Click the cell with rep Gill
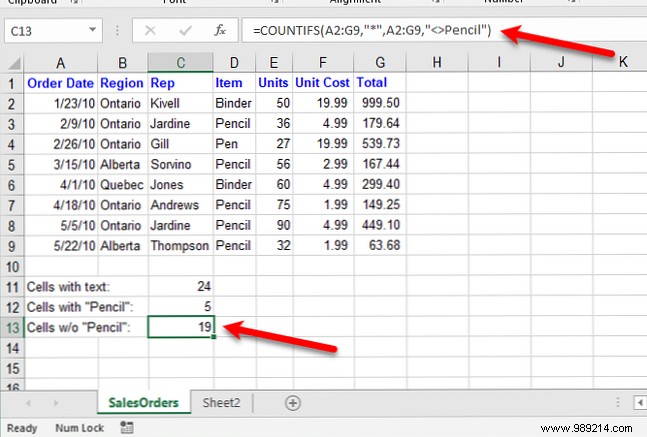 coord(181,144)
